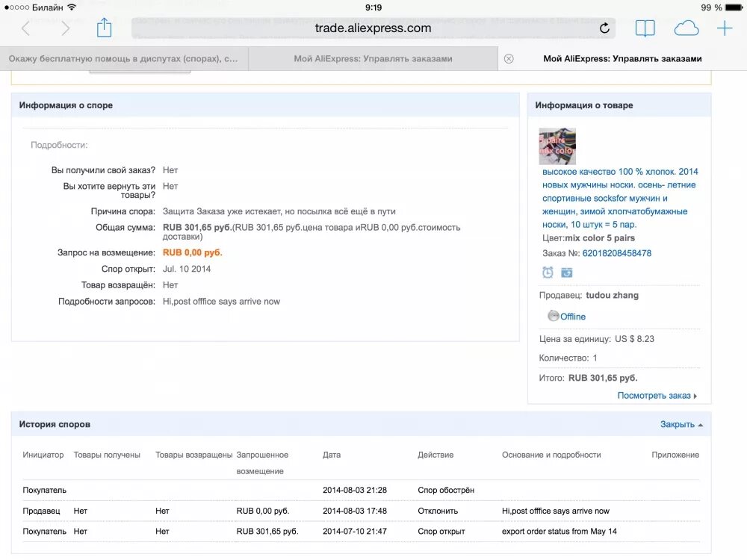This screenshot has width=747, height=560.
Task: Tap the 9:19 clock in status bar
Action: (373, 7)
